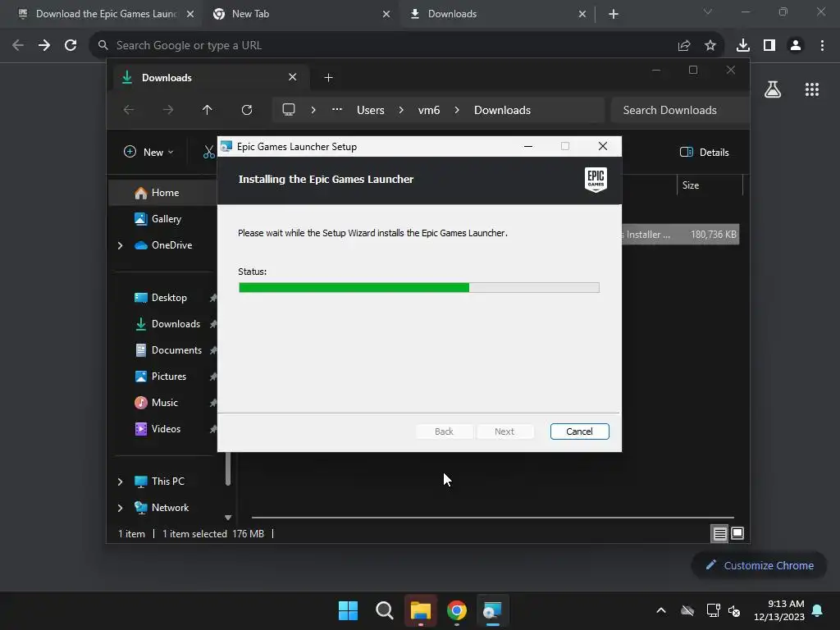Refresh the File Explorer folder view

click(x=246, y=110)
